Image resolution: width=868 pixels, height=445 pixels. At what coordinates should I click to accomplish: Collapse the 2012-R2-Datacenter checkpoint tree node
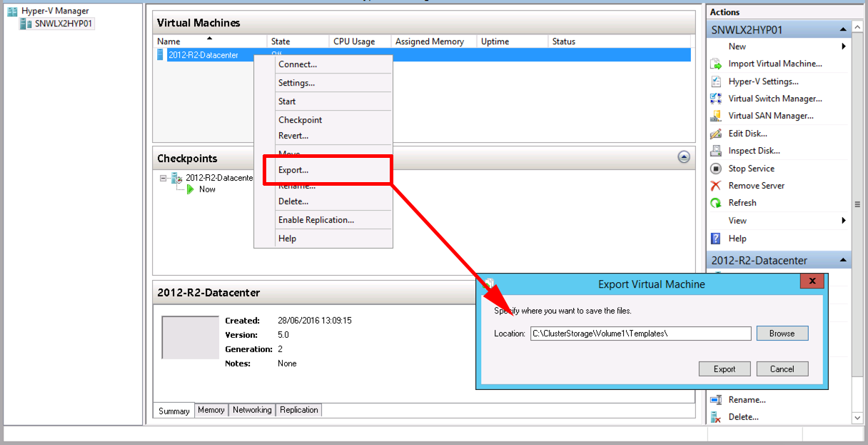click(x=163, y=178)
